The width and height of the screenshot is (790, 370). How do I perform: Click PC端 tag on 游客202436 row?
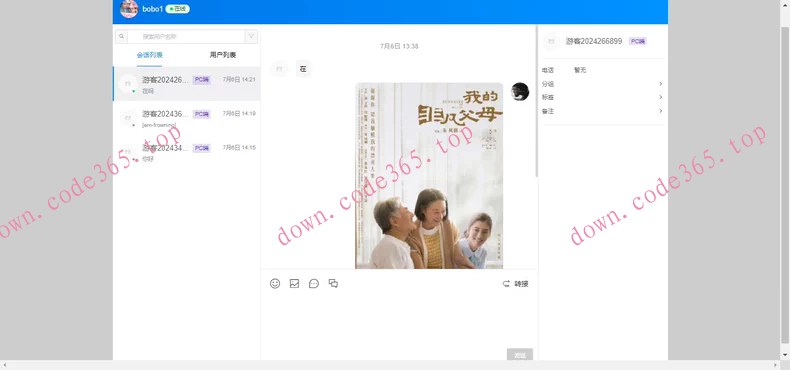click(x=202, y=114)
